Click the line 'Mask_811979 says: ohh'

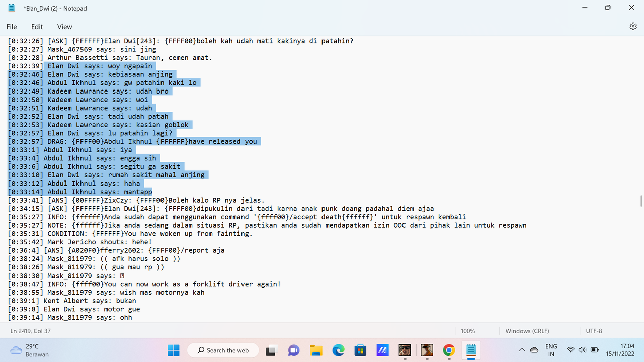click(69, 317)
